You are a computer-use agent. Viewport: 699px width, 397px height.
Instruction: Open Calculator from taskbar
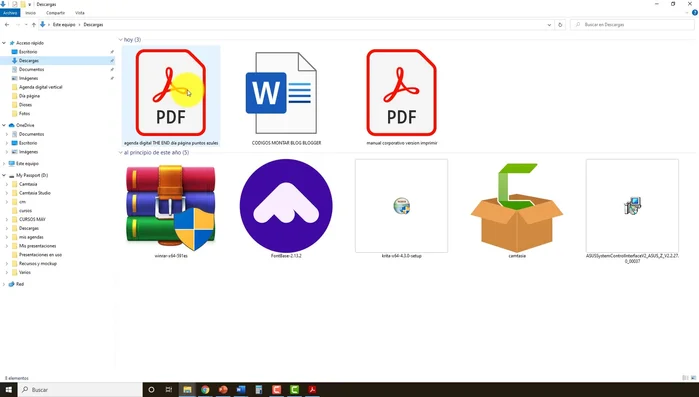(259, 389)
